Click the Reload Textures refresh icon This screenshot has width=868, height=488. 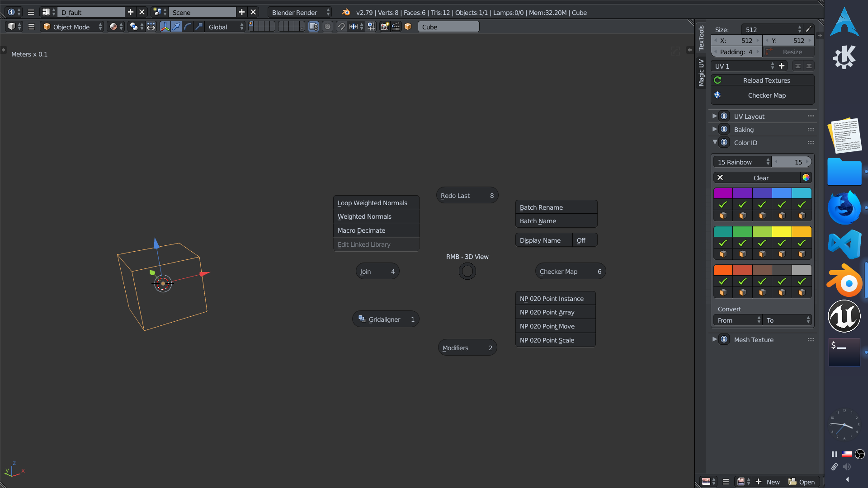pyautogui.click(x=717, y=80)
